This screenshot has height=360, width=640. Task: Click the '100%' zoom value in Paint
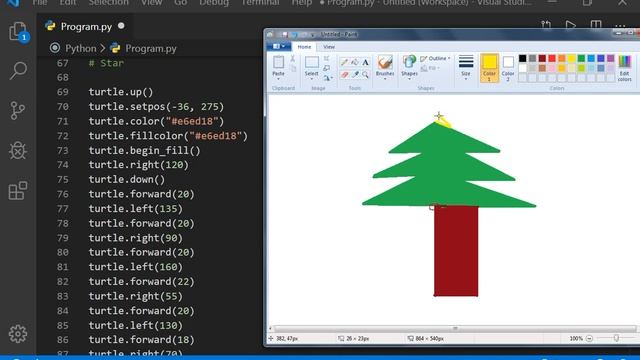[576, 338]
